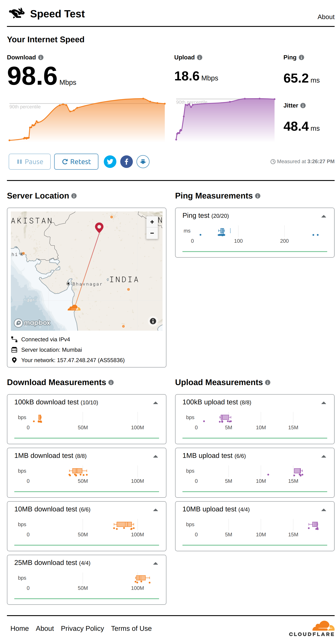Open the Privacy Policy footer link

pos(83,628)
